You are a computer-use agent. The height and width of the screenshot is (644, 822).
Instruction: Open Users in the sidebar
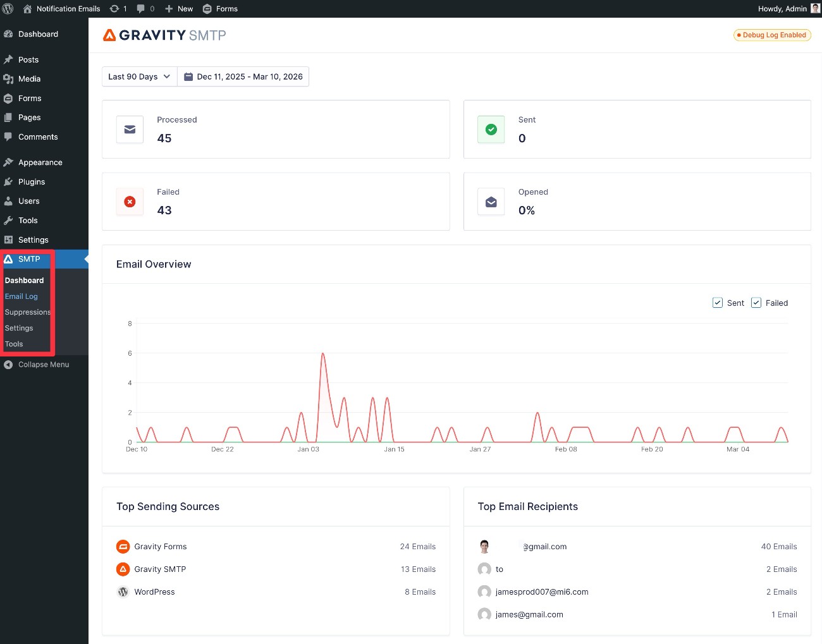click(29, 201)
